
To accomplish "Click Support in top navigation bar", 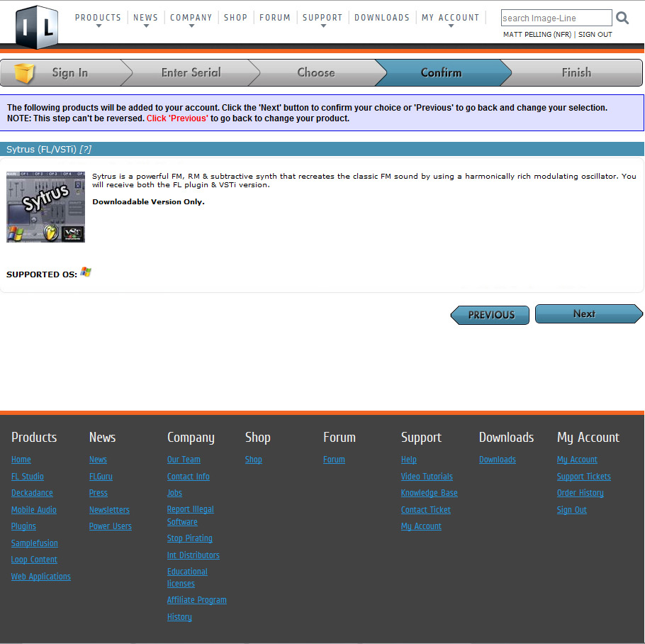I will [322, 18].
